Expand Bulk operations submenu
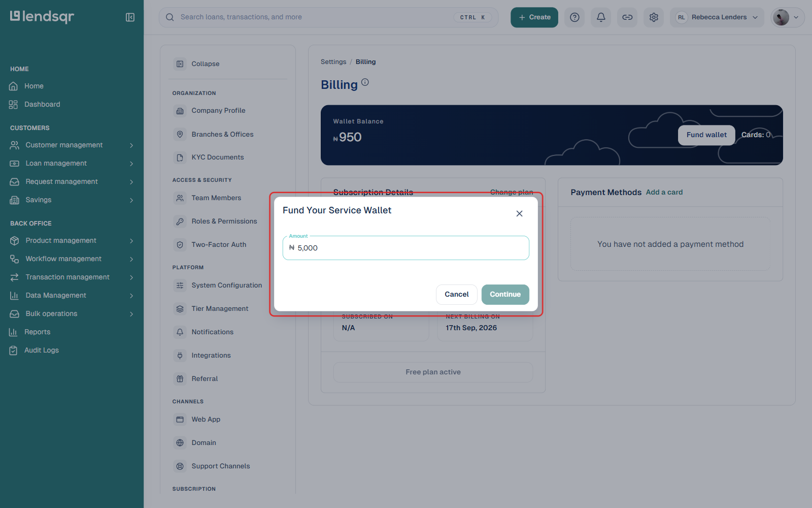This screenshot has width=812, height=508. 131,314
